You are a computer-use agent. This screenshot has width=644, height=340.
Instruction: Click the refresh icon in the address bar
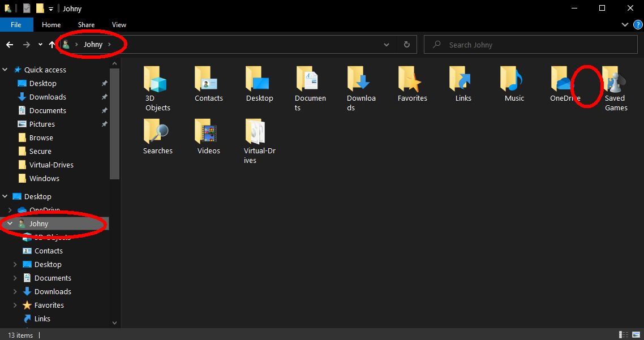pyautogui.click(x=407, y=44)
